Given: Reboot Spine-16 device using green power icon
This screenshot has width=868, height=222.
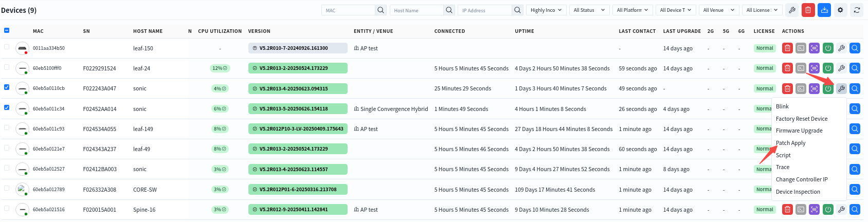Looking at the screenshot, I should (828, 210).
